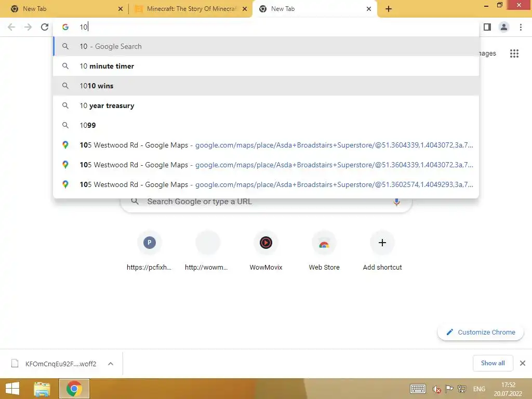532x399 pixels.
Task: Click the network tray icon
Action: point(462,389)
